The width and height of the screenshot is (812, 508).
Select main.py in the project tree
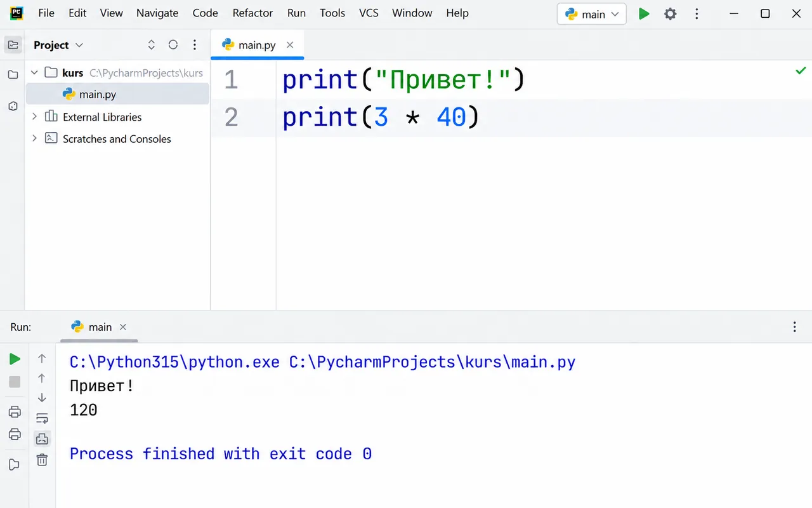pos(117,95)
